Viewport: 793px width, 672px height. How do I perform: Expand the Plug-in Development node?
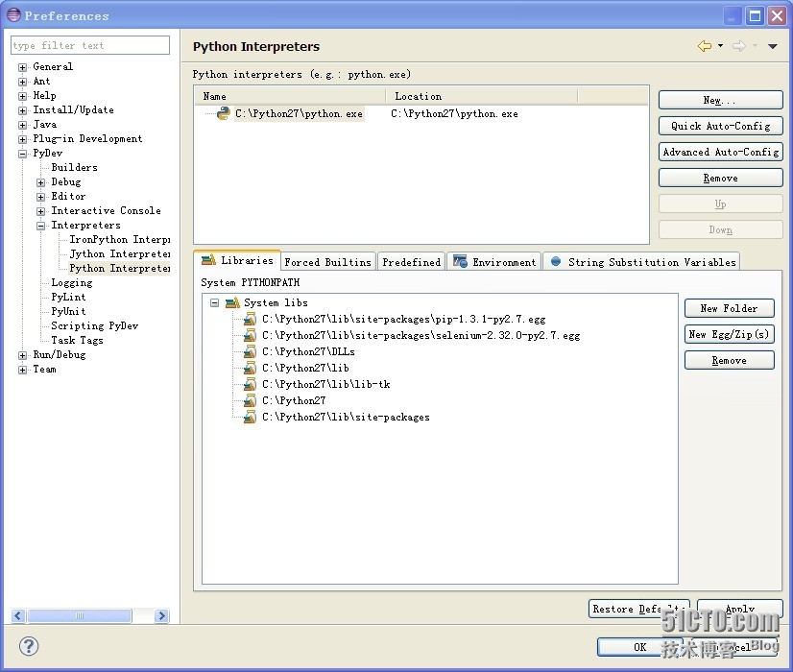click(22, 139)
